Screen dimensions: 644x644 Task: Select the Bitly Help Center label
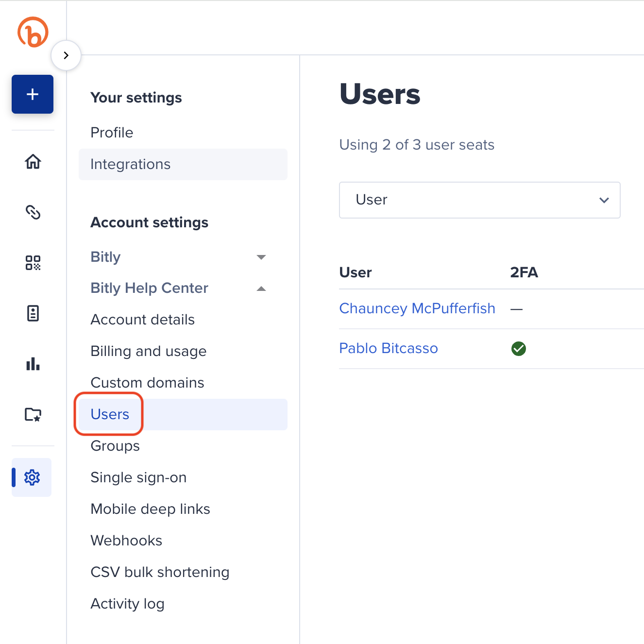tap(150, 288)
